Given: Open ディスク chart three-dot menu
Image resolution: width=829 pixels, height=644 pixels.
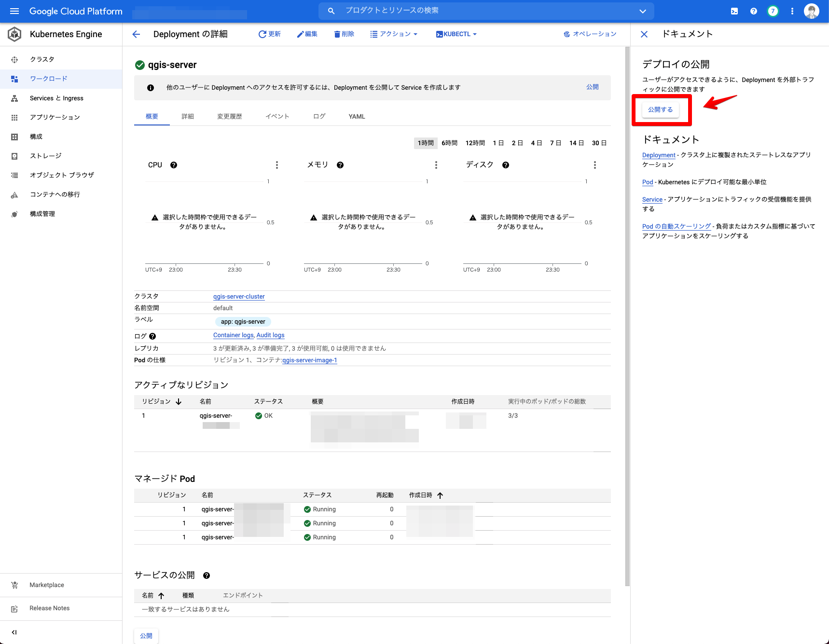Looking at the screenshot, I should pos(595,165).
